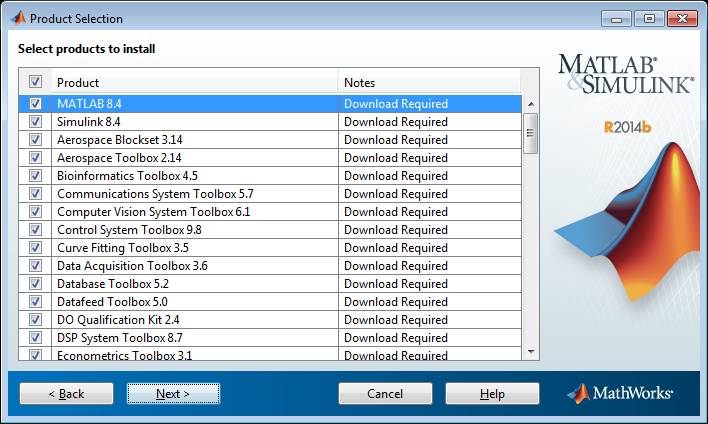Toggle Aerospace Blockset 3.14 checkbox

[x=36, y=140]
